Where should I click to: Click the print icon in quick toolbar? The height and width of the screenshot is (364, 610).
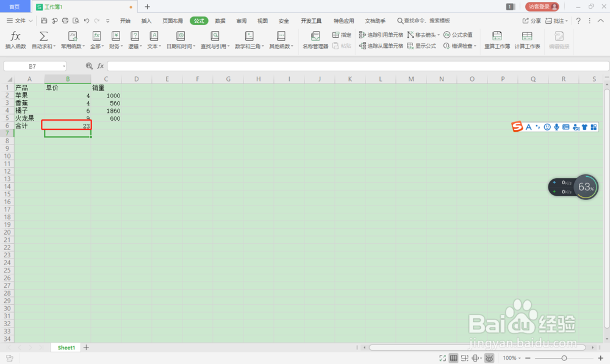(65, 21)
